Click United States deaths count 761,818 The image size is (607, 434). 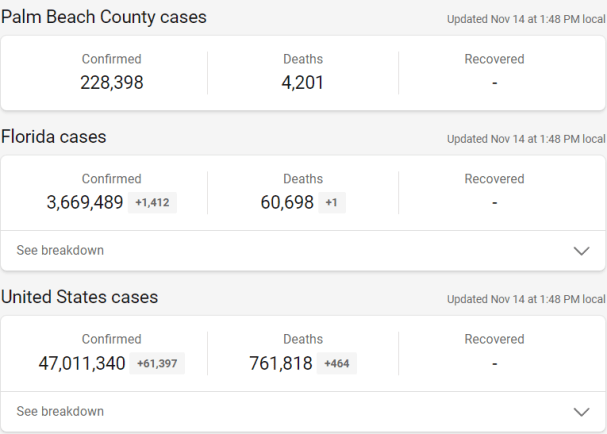pyautogui.click(x=281, y=363)
